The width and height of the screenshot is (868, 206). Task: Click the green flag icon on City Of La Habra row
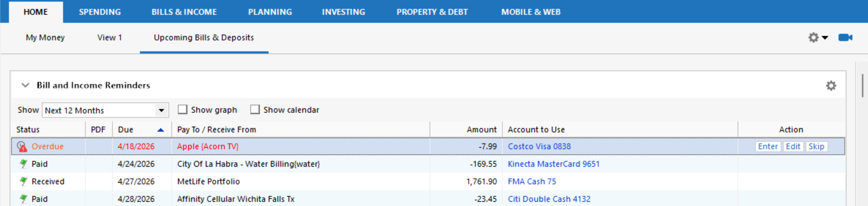tap(23, 164)
